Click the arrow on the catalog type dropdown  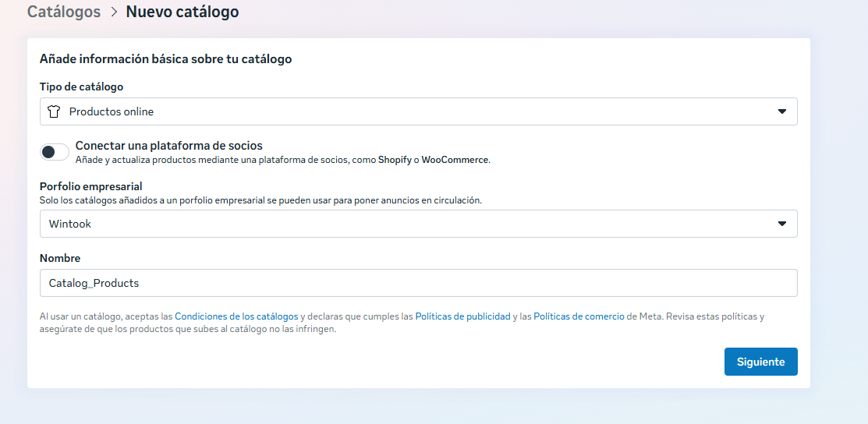(x=782, y=111)
